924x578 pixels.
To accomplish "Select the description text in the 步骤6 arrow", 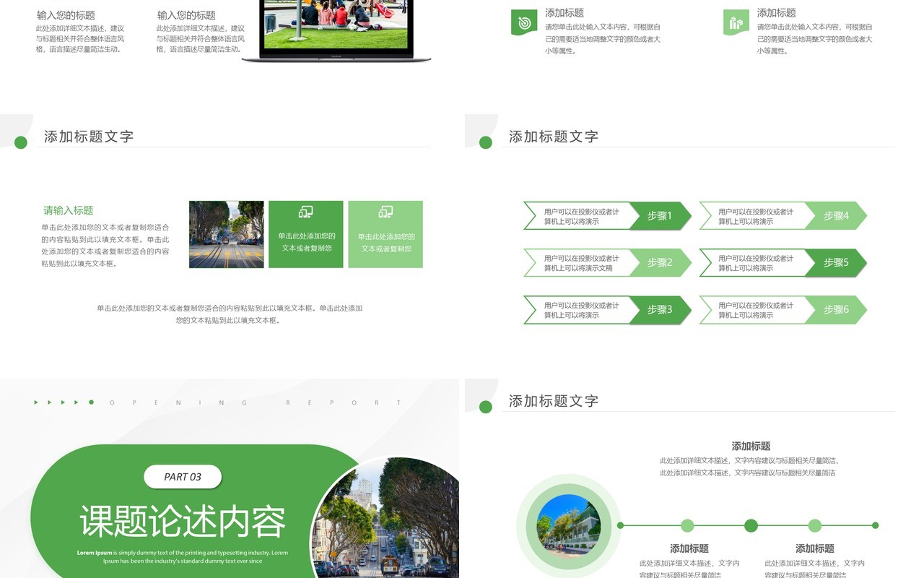I will coord(756,310).
